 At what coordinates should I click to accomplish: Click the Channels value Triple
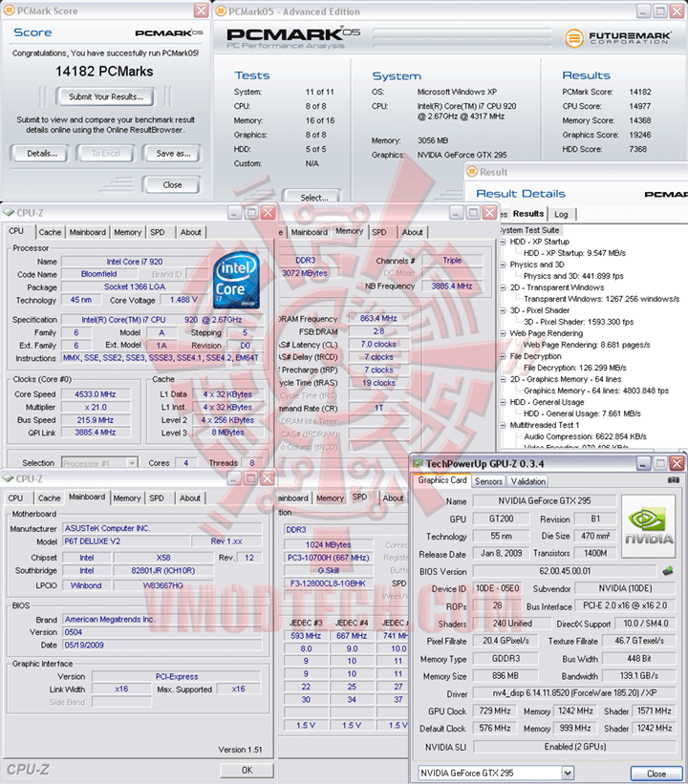452,261
